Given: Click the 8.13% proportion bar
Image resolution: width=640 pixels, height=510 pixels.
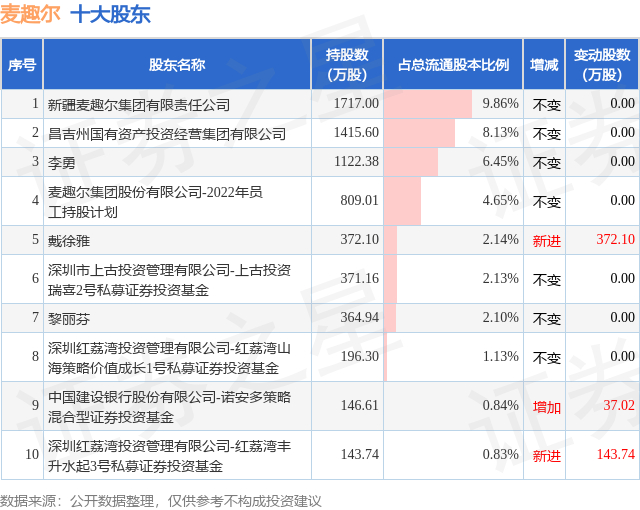Looking at the screenshot, I should point(419,133).
